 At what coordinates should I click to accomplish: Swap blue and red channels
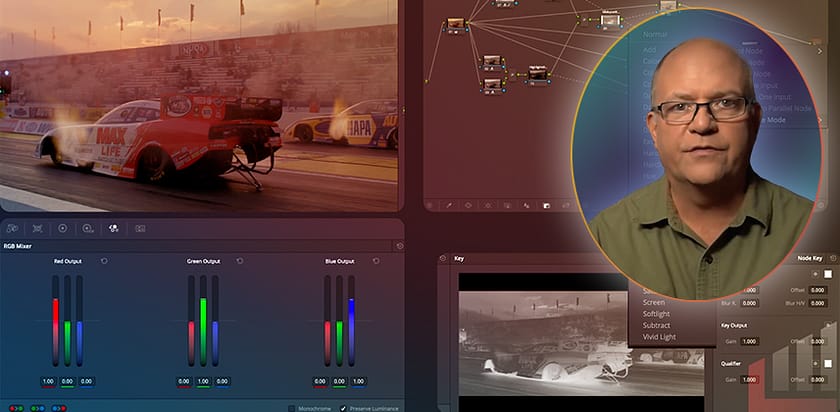pyautogui.click(x=59, y=408)
